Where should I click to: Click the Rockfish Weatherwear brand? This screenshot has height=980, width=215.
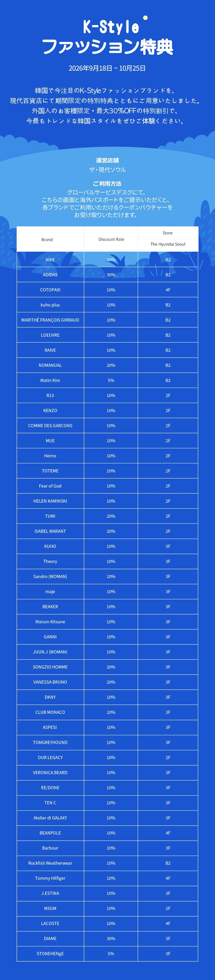pos(50,863)
